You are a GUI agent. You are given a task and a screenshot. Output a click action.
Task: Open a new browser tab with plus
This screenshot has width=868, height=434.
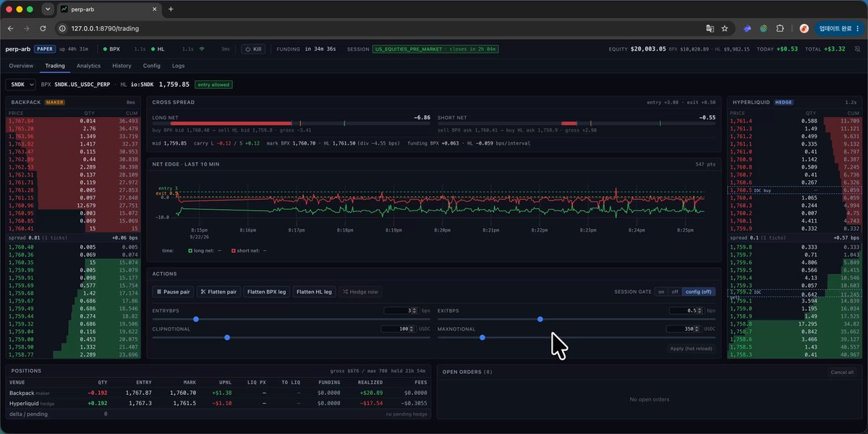coord(171,9)
